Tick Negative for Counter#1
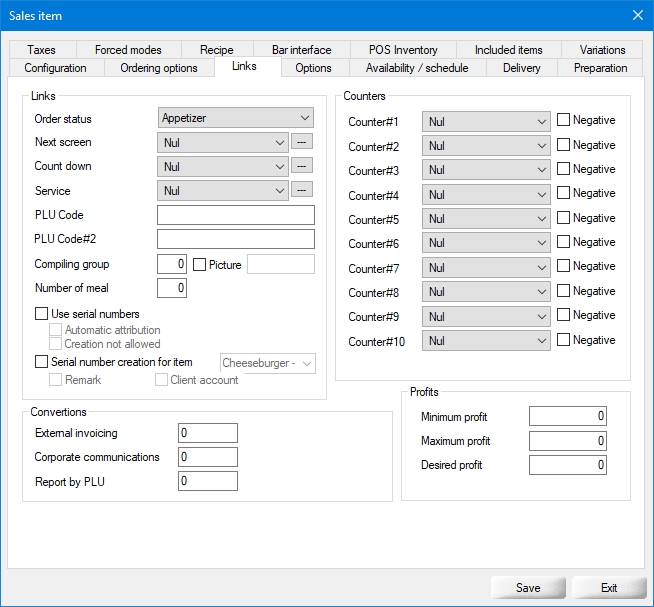 pyautogui.click(x=564, y=120)
